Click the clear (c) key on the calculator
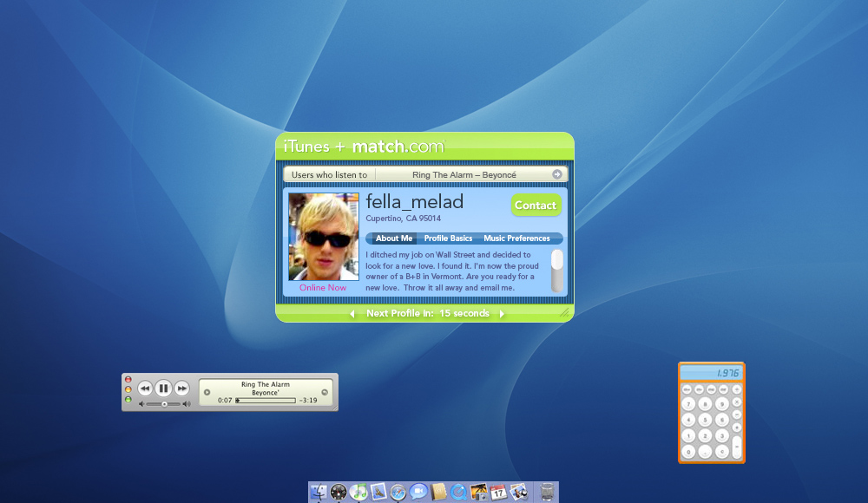 (722, 452)
